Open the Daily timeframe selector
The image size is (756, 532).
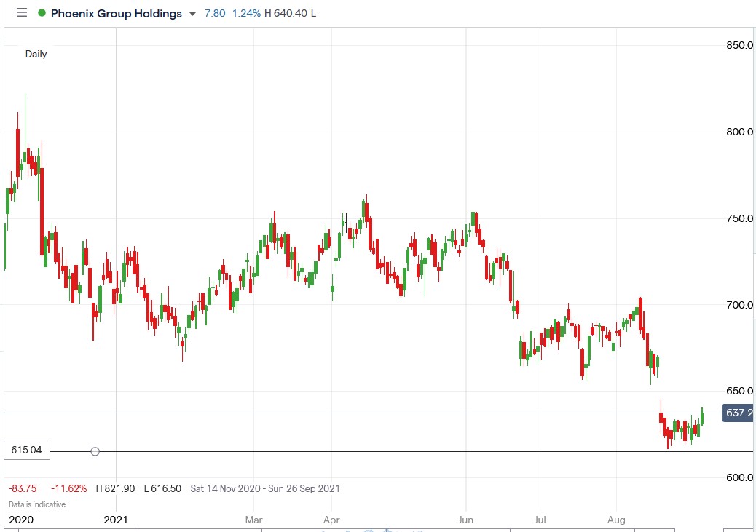coord(36,54)
